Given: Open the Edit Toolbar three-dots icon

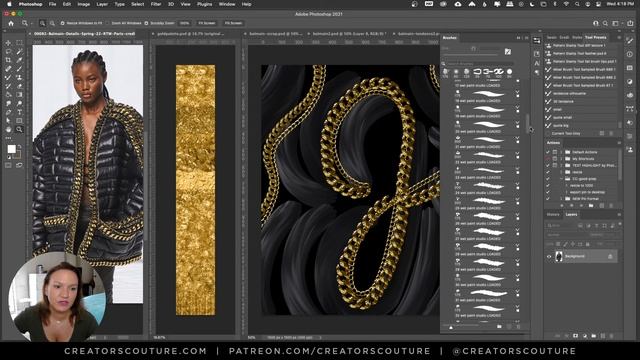Looking at the screenshot, I should point(8,138).
